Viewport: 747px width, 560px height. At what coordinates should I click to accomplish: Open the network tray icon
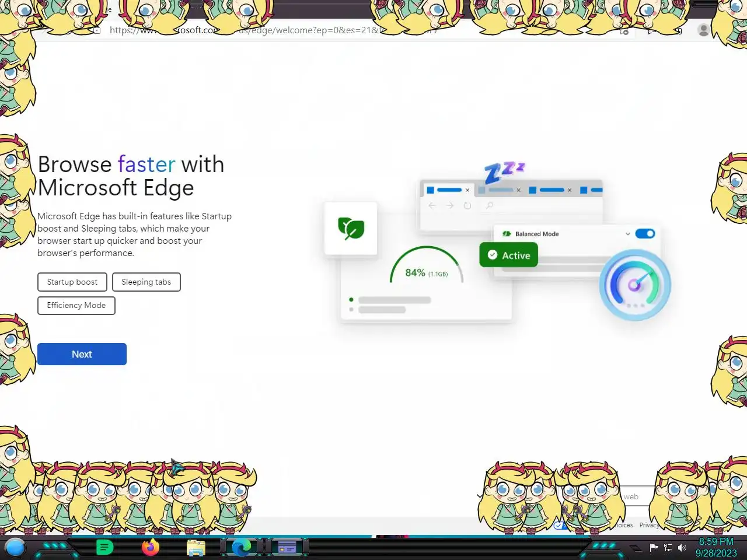668,547
